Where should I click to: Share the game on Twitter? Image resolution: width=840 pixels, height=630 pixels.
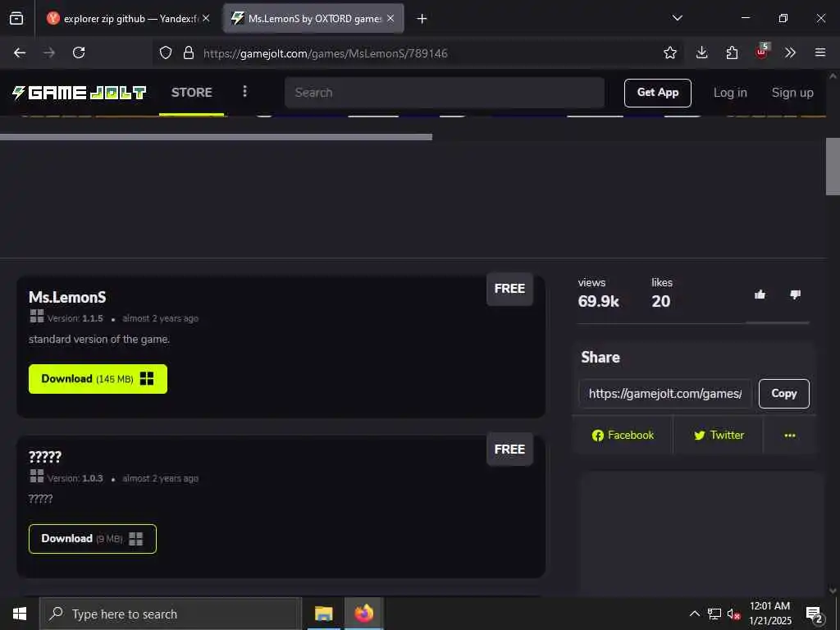click(719, 435)
